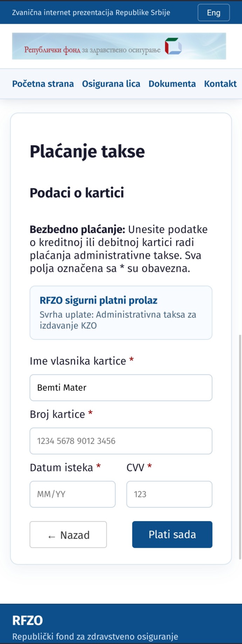Switch language with the Eng button

214,13
